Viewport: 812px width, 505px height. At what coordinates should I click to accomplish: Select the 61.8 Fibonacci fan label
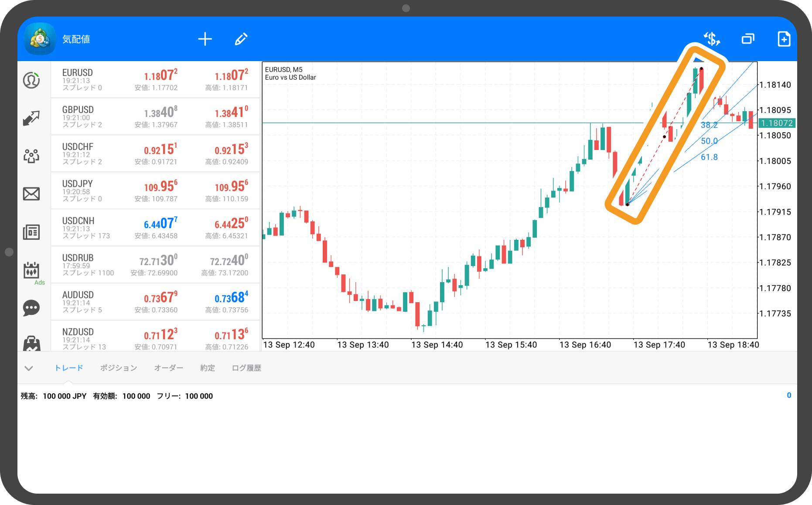click(x=709, y=157)
